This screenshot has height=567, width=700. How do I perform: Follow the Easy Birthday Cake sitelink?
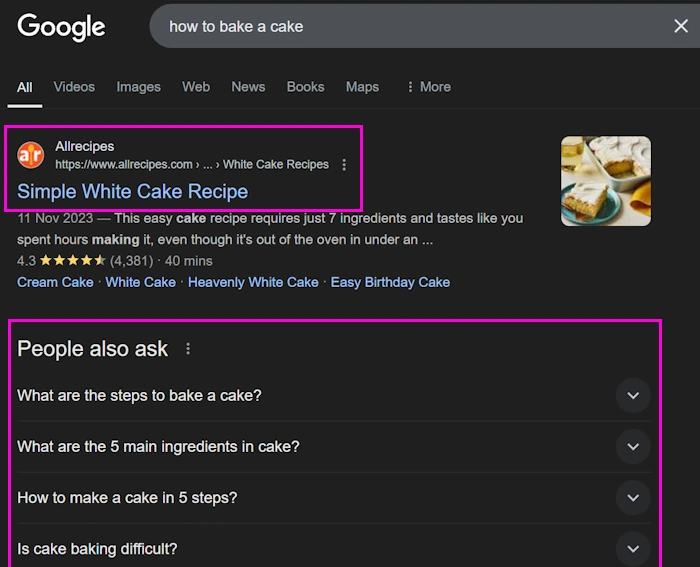390,282
